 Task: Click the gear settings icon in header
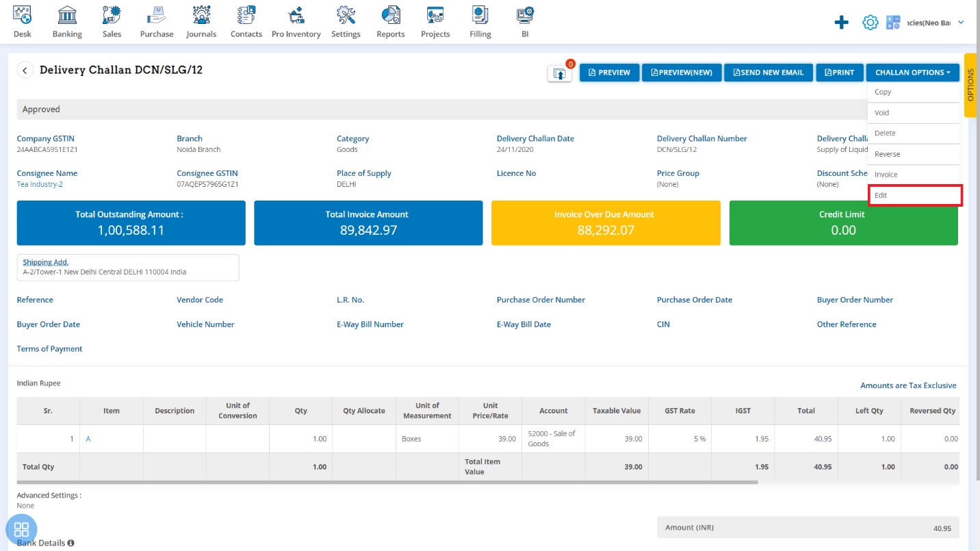point(870,23)
